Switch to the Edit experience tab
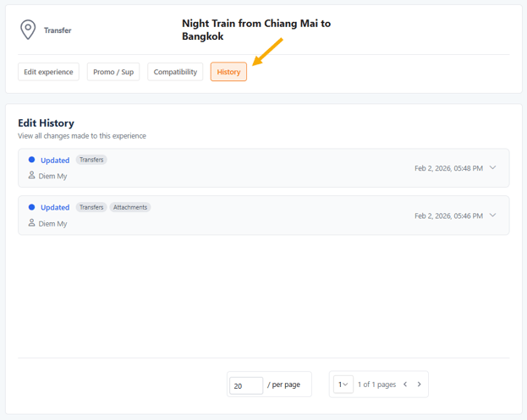 click(48, 72)
